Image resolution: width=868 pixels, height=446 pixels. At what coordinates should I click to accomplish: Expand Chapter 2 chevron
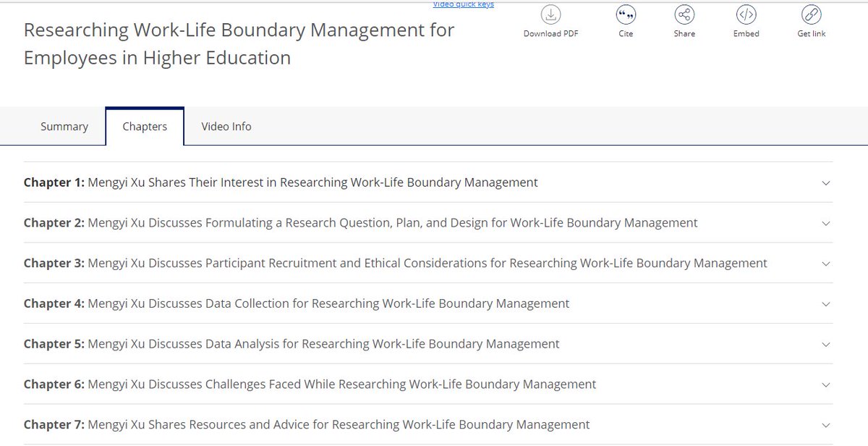tap(826, 223)
